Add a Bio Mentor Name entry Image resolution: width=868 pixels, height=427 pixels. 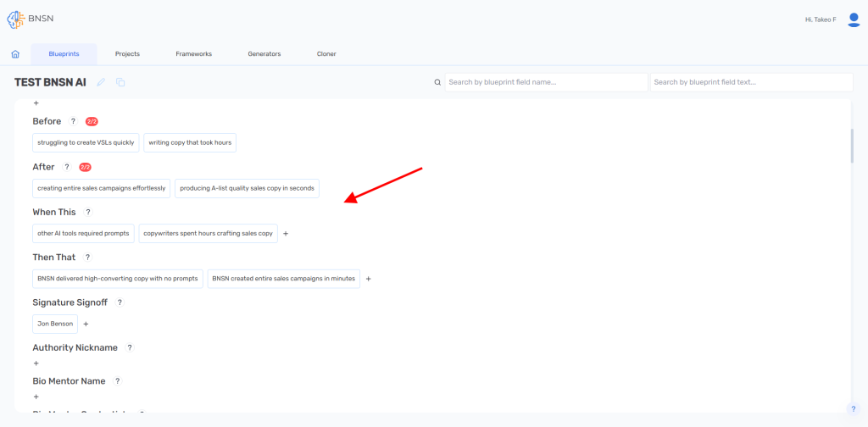point(36,396)
